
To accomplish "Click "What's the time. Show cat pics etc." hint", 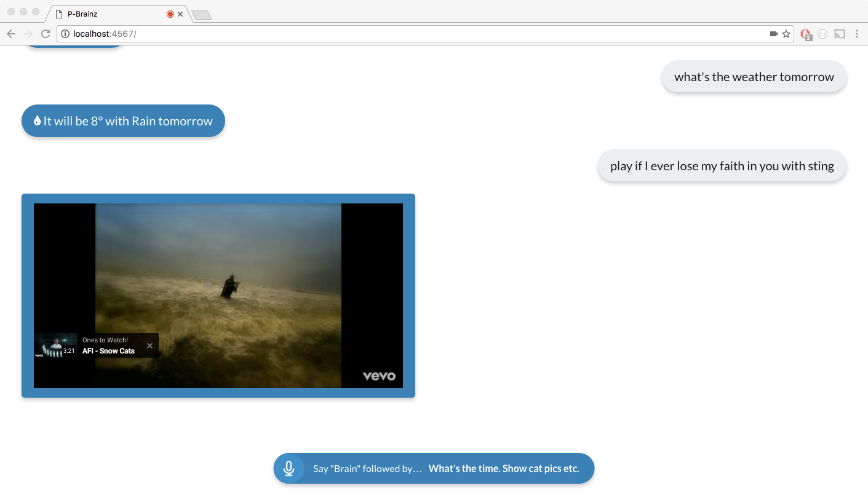I will coord(504,468).
